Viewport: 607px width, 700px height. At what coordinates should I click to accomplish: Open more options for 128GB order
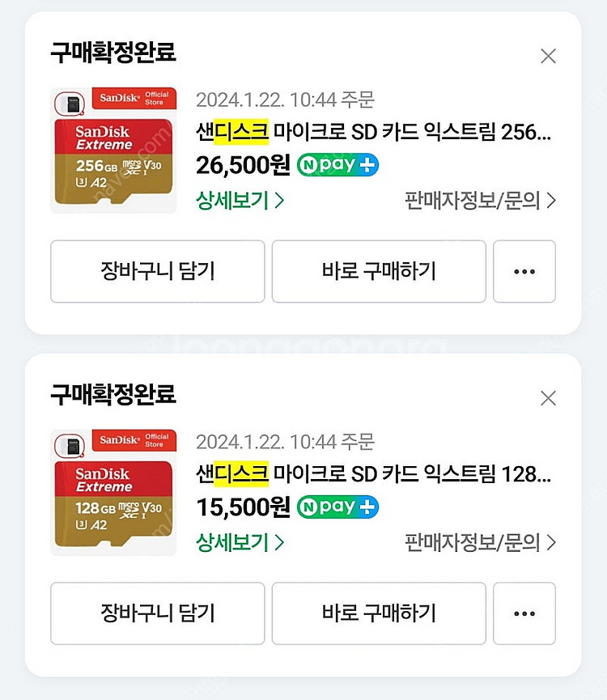coord(524,613)
